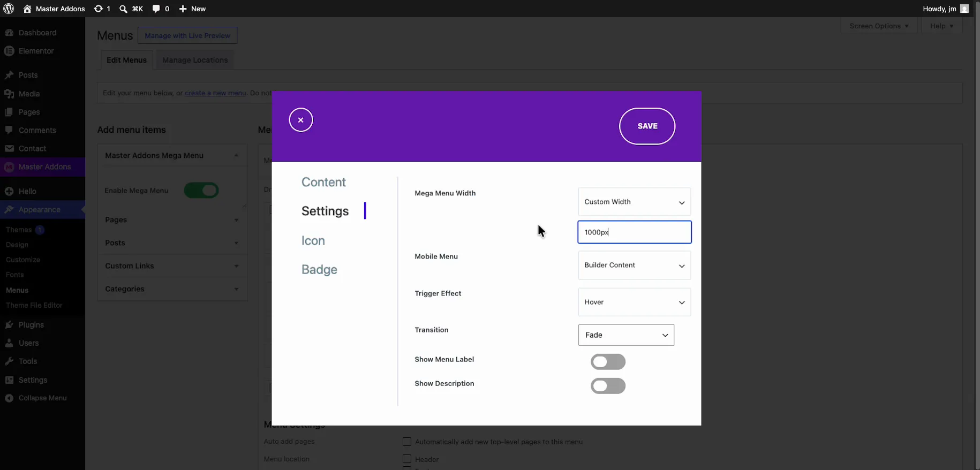Click the Contact envelope icon
Viewport: 980px width, 470px height.
click(x=9, y=148)
